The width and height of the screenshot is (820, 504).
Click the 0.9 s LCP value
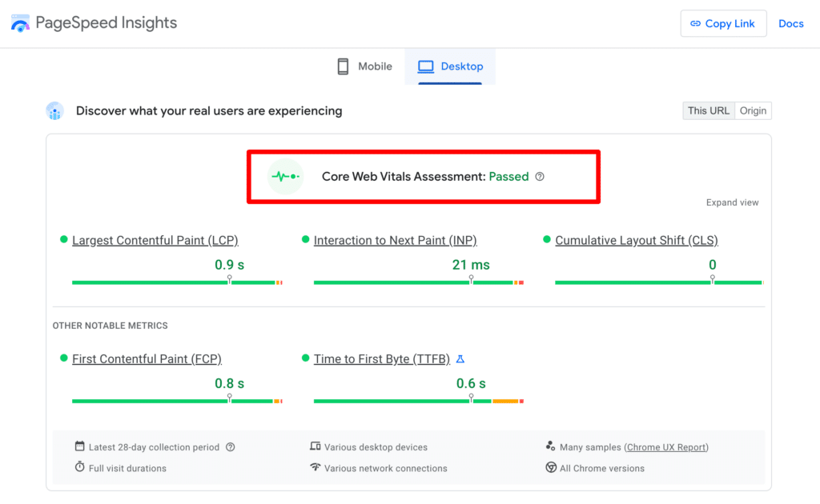click(x=230, y=265)
